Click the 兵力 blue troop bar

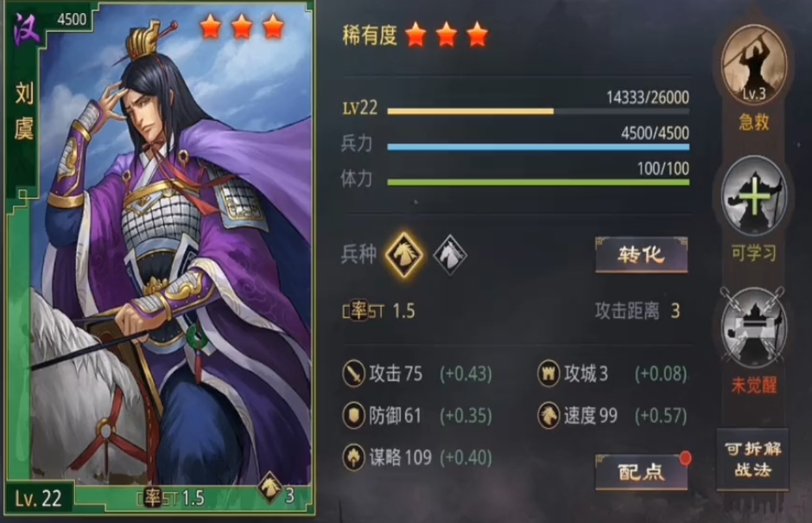tap(538, 147)
